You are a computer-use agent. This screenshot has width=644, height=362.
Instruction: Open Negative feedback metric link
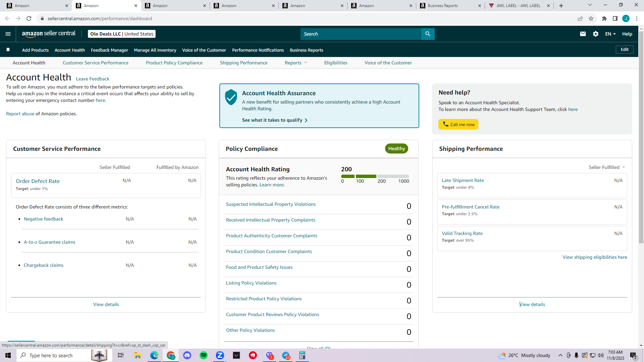(44, 219)
